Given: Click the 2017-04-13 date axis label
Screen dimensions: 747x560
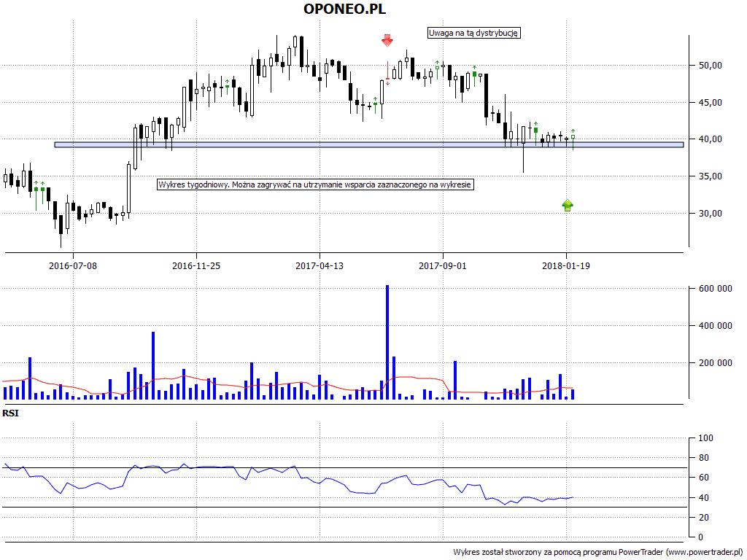Looking at the screenshot, I should [320, 265].
